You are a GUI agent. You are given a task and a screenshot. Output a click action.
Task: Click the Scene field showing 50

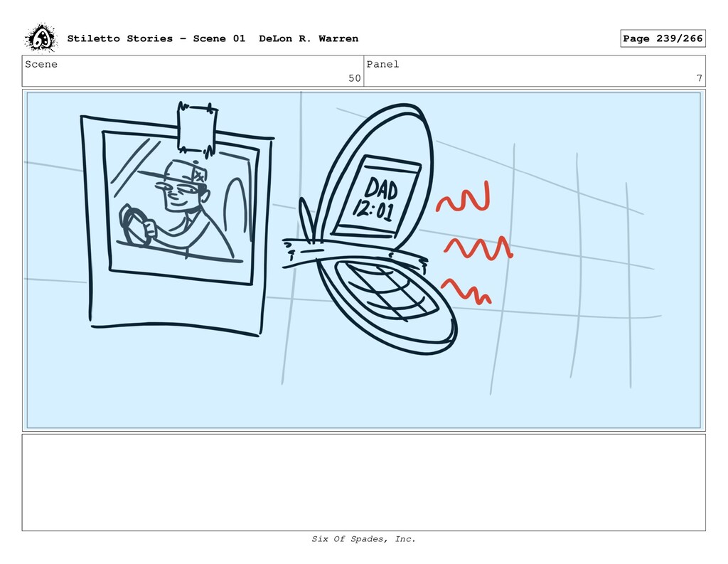[193, 71]
